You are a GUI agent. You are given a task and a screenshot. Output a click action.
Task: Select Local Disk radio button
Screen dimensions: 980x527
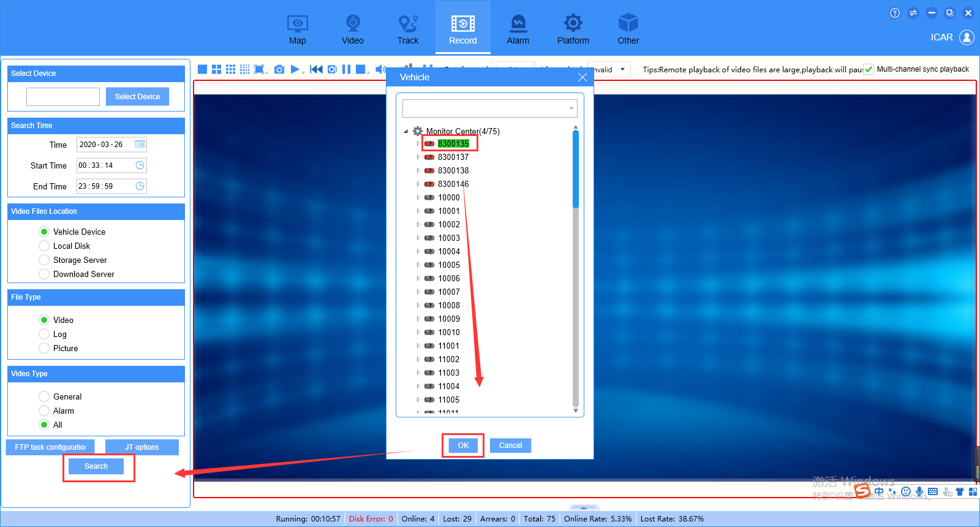44,246
